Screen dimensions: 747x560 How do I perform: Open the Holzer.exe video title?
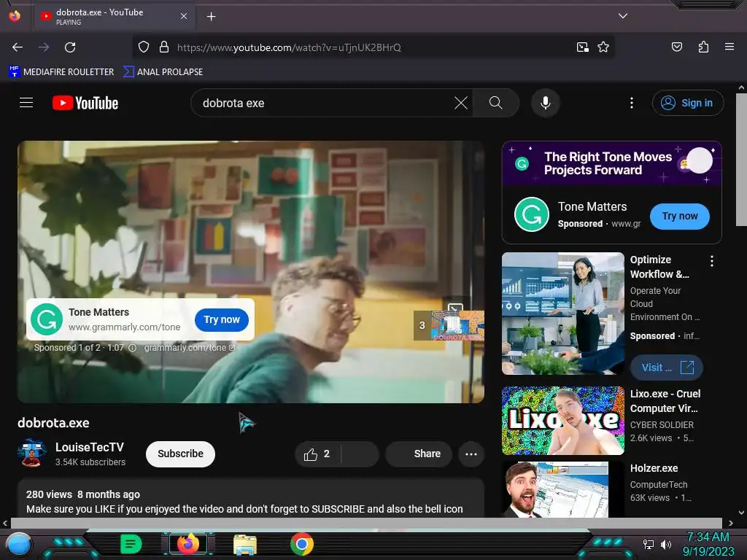tap(654, 468)
